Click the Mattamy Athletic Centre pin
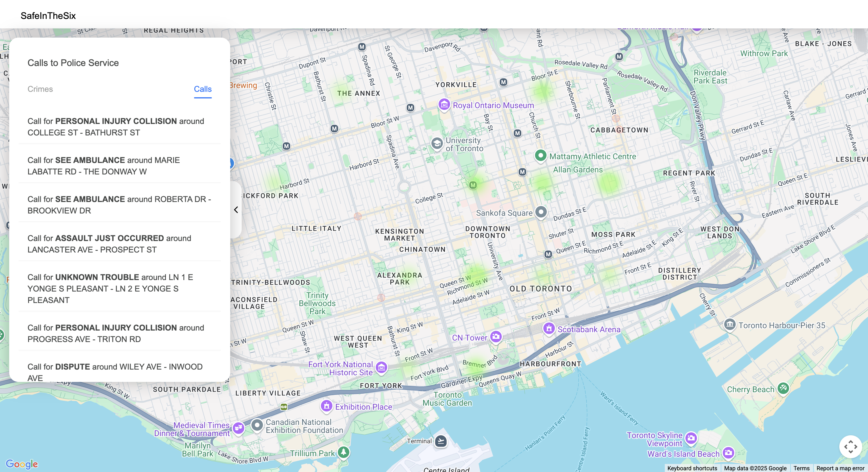Image resolution: width=868 pixels, height=472 pixels. (x=540, y=156)
